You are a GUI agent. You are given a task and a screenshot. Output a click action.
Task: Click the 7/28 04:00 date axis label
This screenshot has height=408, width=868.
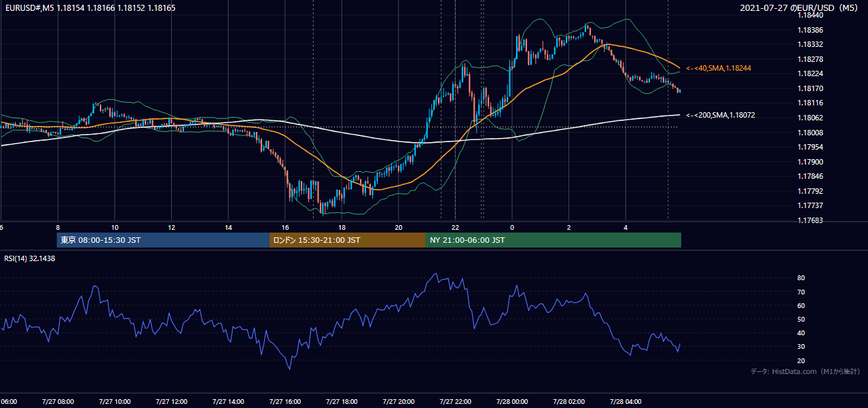(626, 401)
